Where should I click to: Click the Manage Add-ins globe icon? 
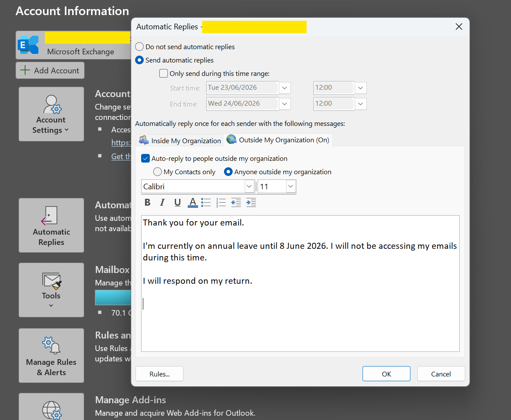(x=51, y=410)
